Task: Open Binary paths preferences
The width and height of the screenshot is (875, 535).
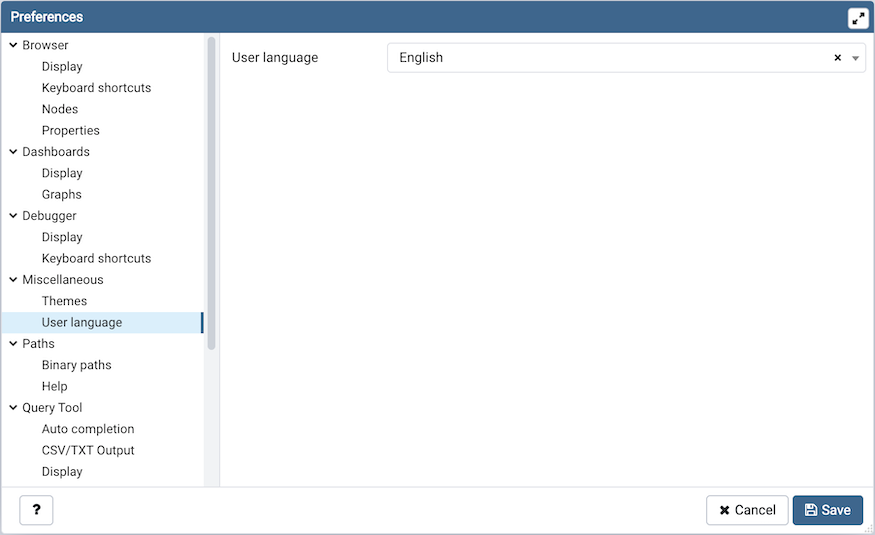Action: tap(76, 365)
